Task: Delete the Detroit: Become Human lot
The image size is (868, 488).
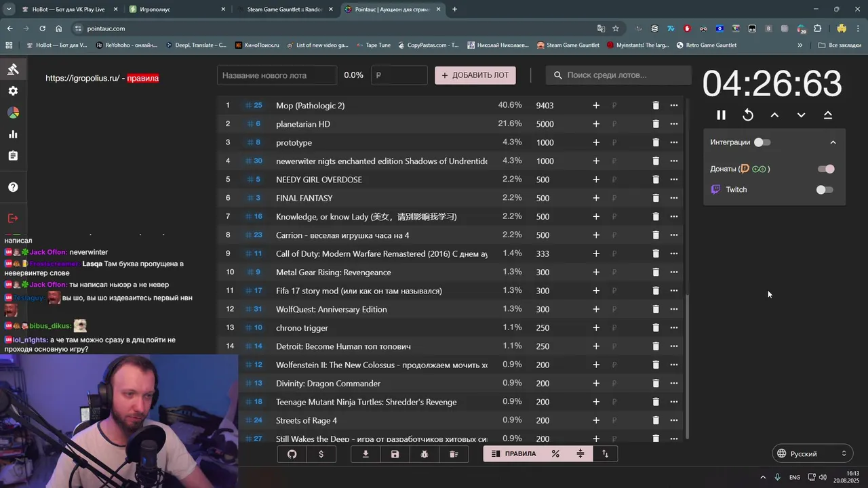Action: pyautogui.click(x=656, y=346)
